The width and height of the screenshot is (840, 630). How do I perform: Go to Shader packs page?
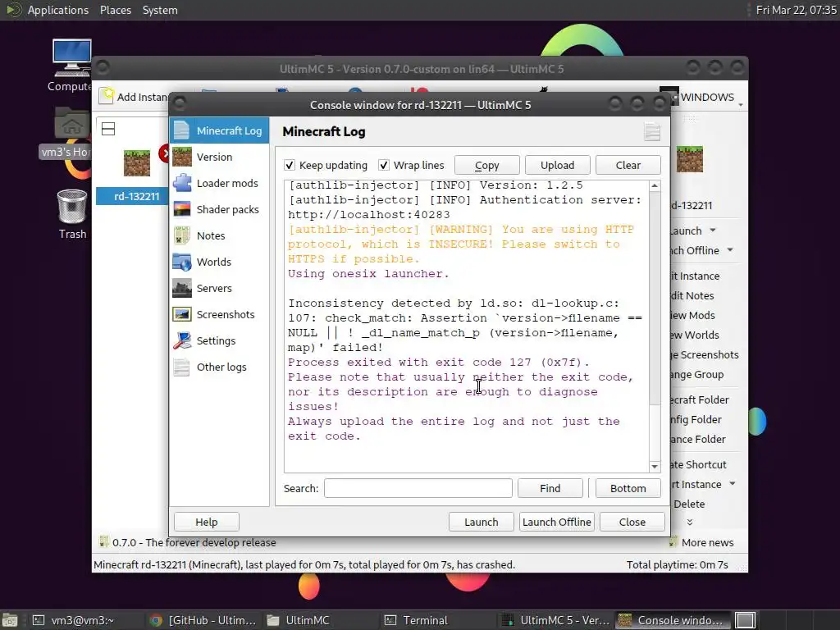[x=228, y=209]
